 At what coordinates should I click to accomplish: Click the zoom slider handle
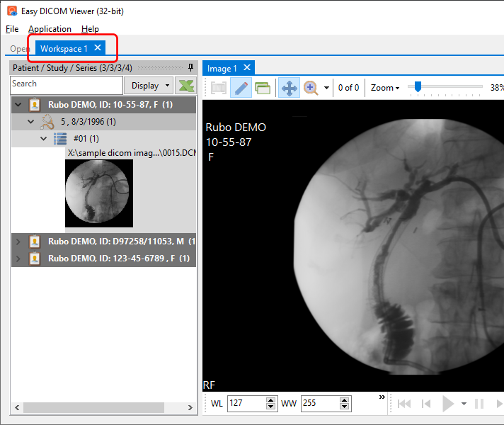(x=418, y=86)
